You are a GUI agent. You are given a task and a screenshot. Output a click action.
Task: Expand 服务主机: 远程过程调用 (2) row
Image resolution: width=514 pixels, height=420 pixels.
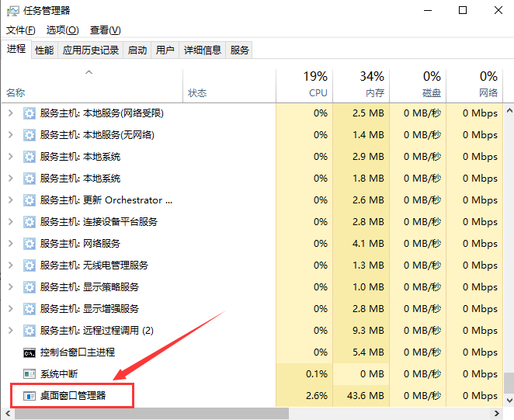(11, 330)
